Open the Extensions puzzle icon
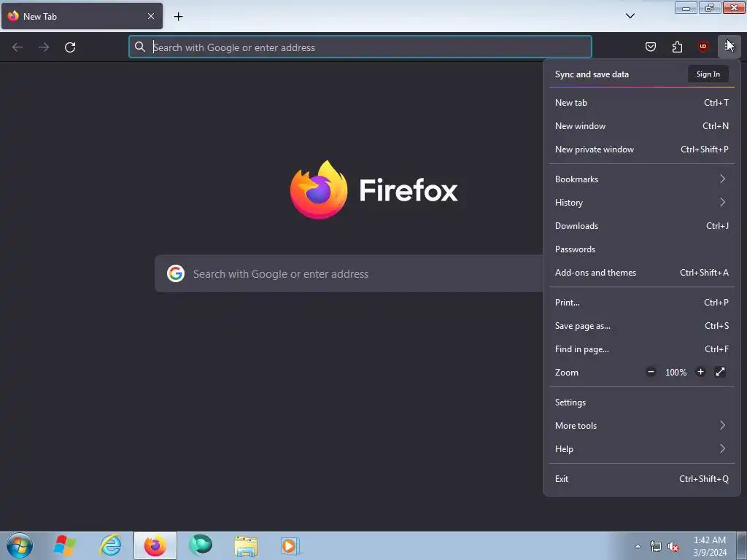The width and height of the screenshot is (747, 560). (677, 47)
